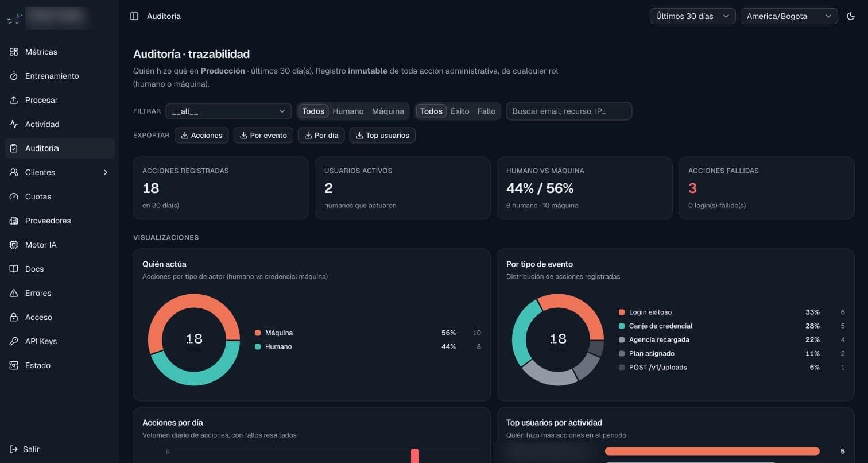
Task: Click download icon on Por día button
Action: 308,136
